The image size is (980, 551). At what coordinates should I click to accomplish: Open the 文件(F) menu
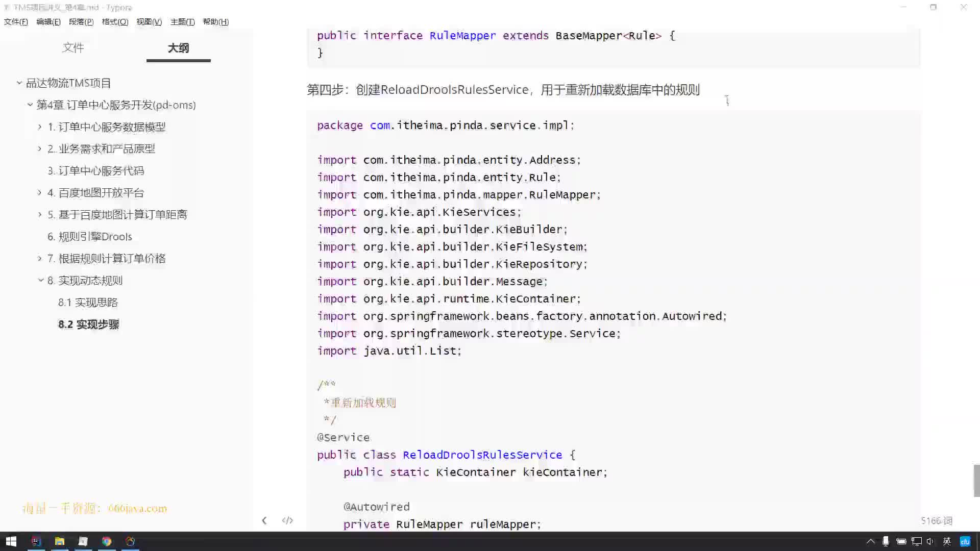click(x=16, y=21)
